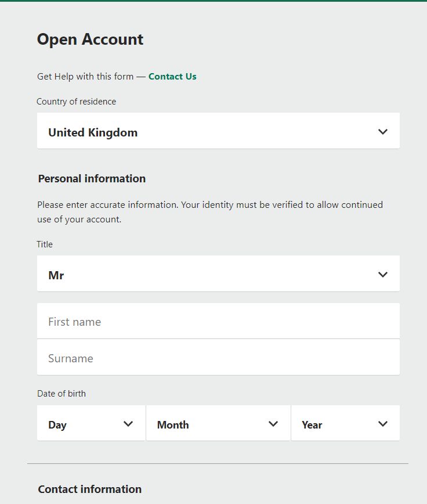427x504 pixels.
Task: Open the Country of residence dropdown
Action: pos(218,131)
